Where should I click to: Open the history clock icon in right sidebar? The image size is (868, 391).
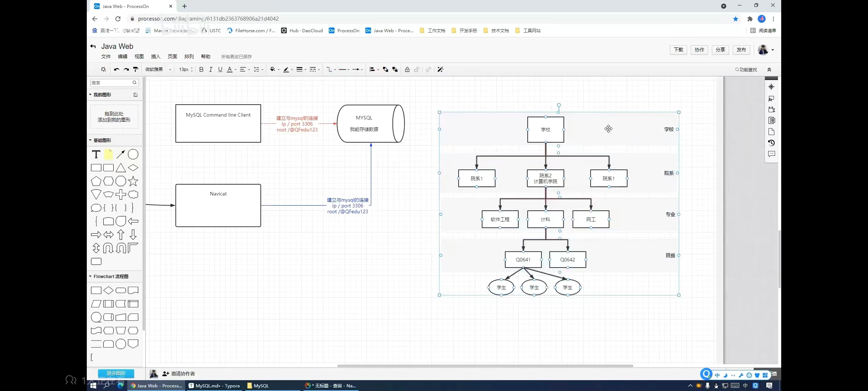tap(771, 143)
